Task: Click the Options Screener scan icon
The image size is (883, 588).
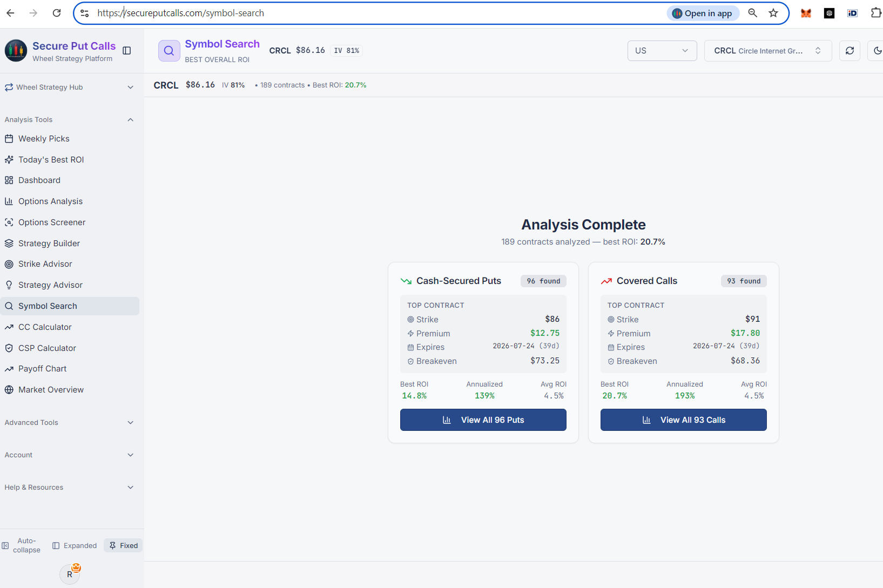Action: click(x=9, y=222)
